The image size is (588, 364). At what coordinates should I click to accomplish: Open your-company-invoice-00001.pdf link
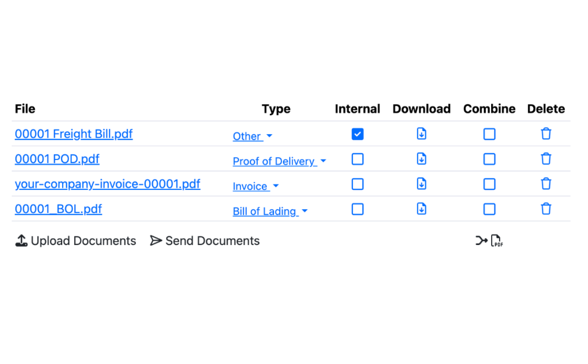click(x=108, y=184)
